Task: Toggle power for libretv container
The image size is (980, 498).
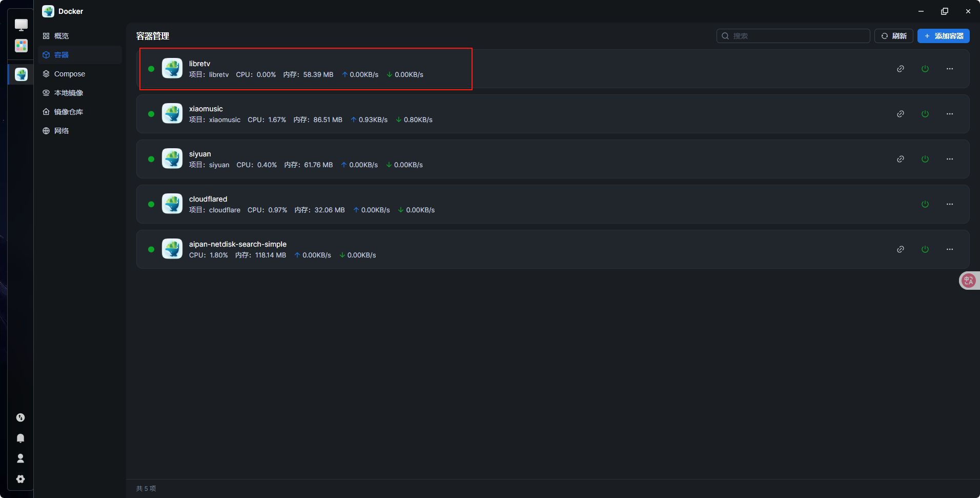Action: (x=925, y=69)
